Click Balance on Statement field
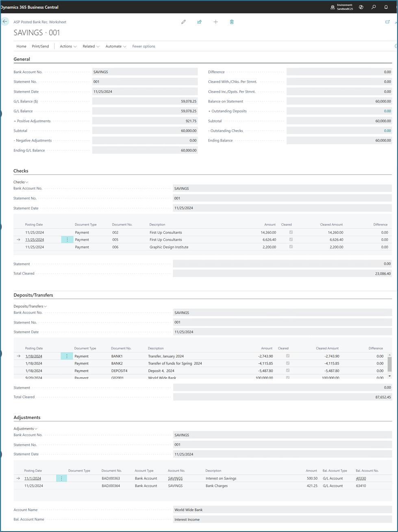The width and height of the screenshot is (398, 532). coord(339,101)
